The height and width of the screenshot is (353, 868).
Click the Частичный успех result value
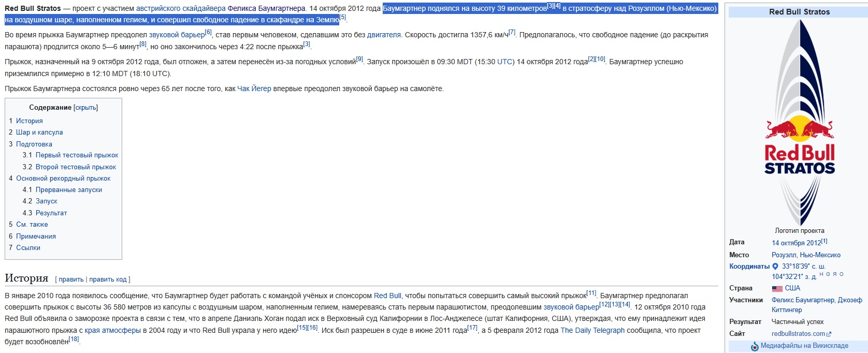tap(798, 322)
